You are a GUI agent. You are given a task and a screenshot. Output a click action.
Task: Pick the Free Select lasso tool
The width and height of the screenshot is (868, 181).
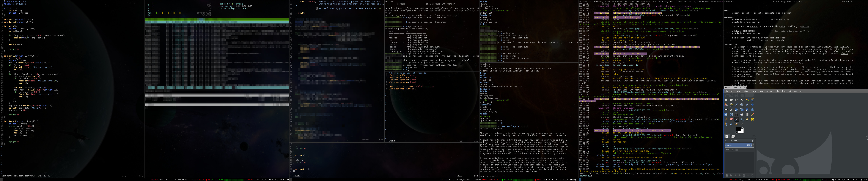click(737, 100)
